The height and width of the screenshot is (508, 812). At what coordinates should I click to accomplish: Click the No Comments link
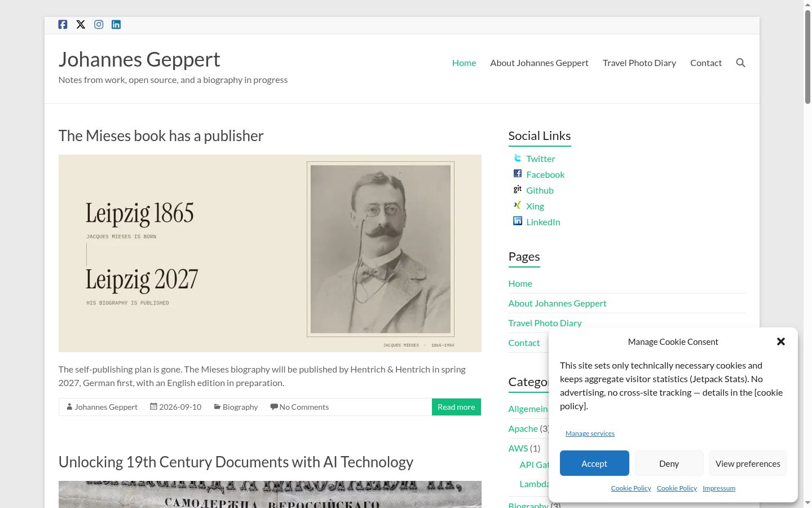(304, 407)
